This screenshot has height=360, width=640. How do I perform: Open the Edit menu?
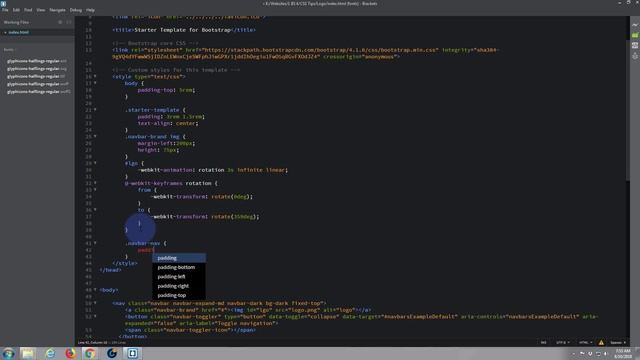click(16, 10)
